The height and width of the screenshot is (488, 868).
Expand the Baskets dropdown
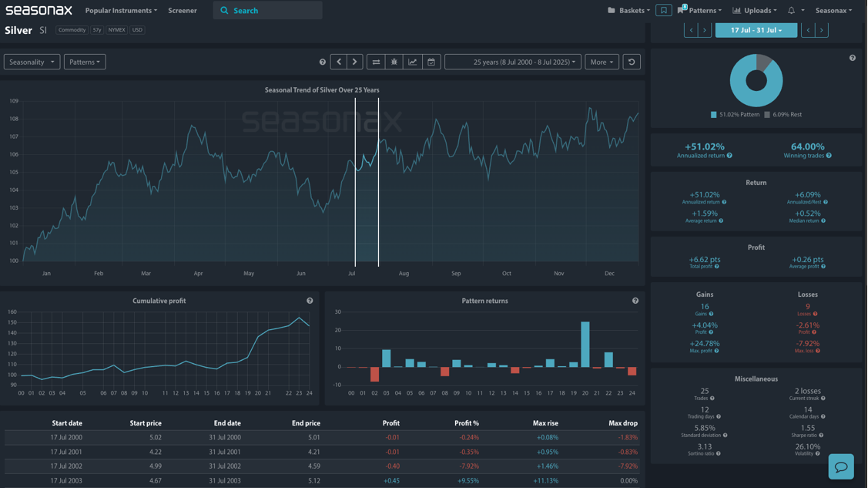[628, 11]
